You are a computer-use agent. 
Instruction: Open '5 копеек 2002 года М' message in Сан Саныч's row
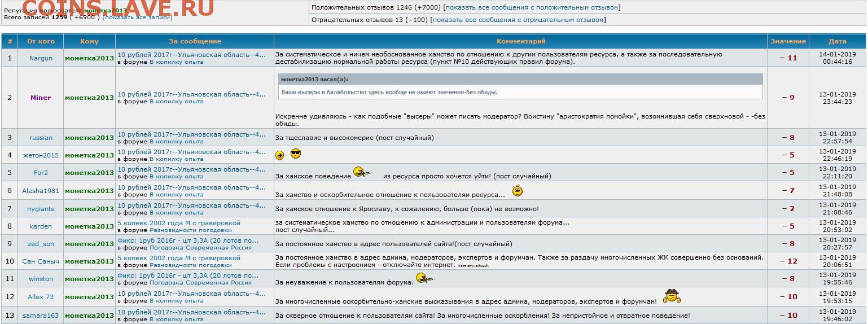[179, 258]
